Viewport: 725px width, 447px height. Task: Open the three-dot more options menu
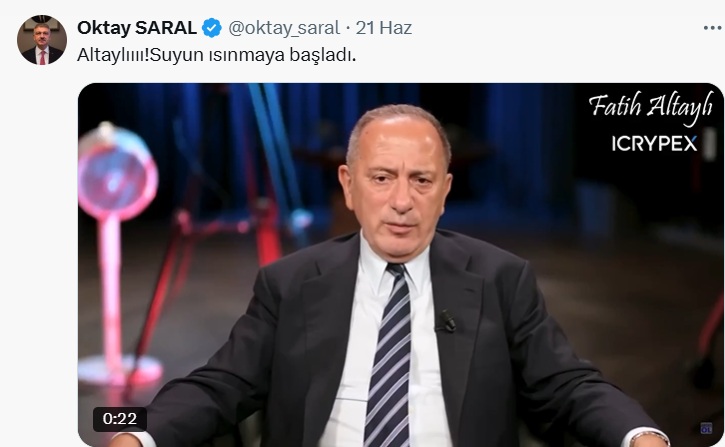tap(713, 28)
